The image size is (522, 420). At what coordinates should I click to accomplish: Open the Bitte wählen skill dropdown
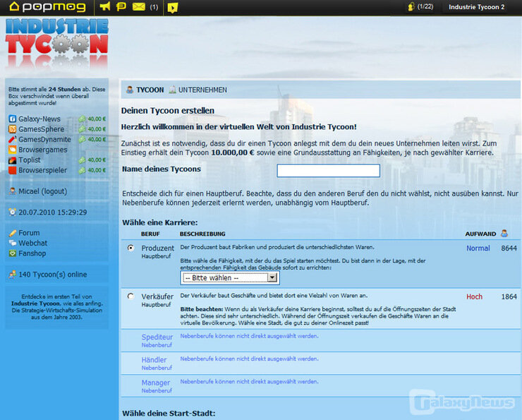pyautogui.click(x=230, y=278)
